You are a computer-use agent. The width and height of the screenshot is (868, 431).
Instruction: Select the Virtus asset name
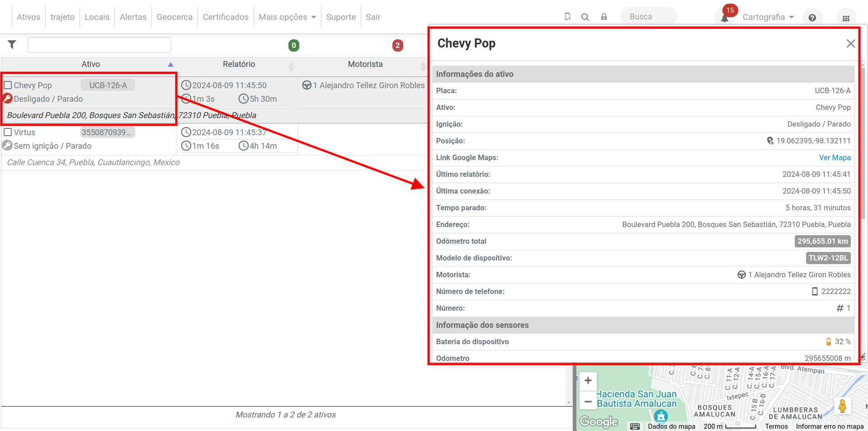(x=24, y=132)
